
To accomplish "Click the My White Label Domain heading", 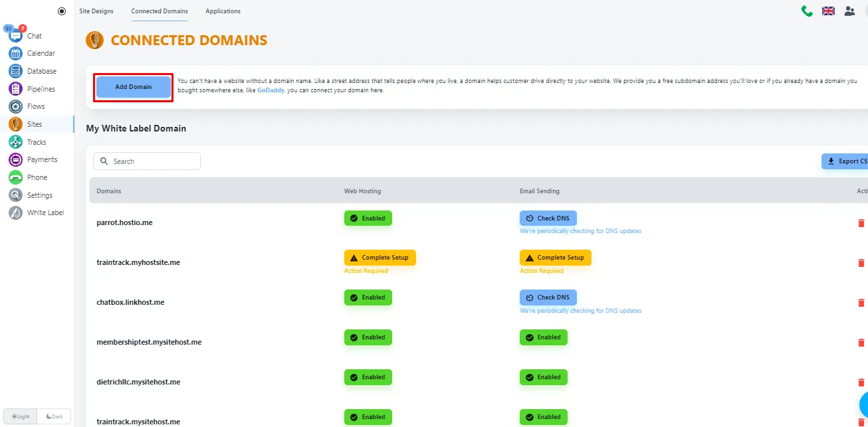I will tap(136, 128).
